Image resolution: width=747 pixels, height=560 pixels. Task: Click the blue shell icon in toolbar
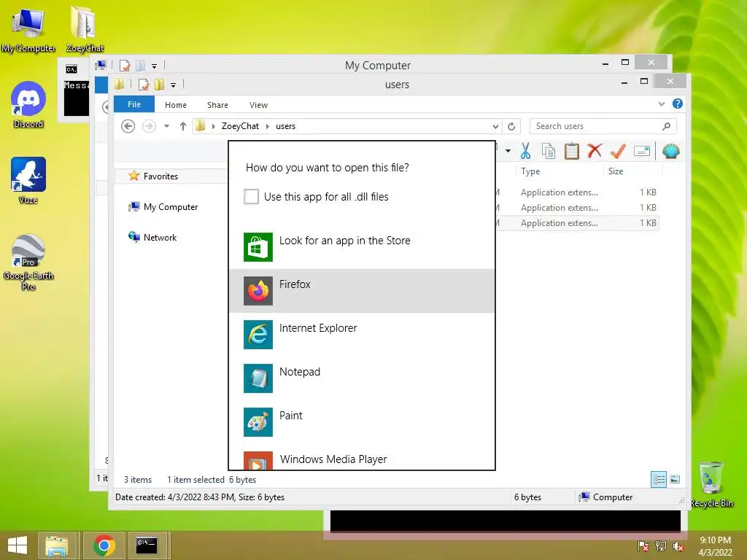(x=671, y=151)
